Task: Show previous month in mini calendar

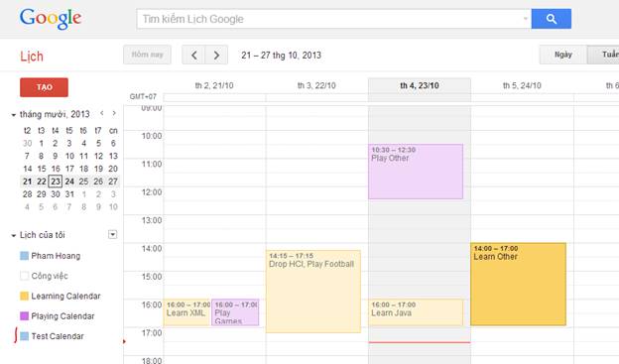Action: 102,113
